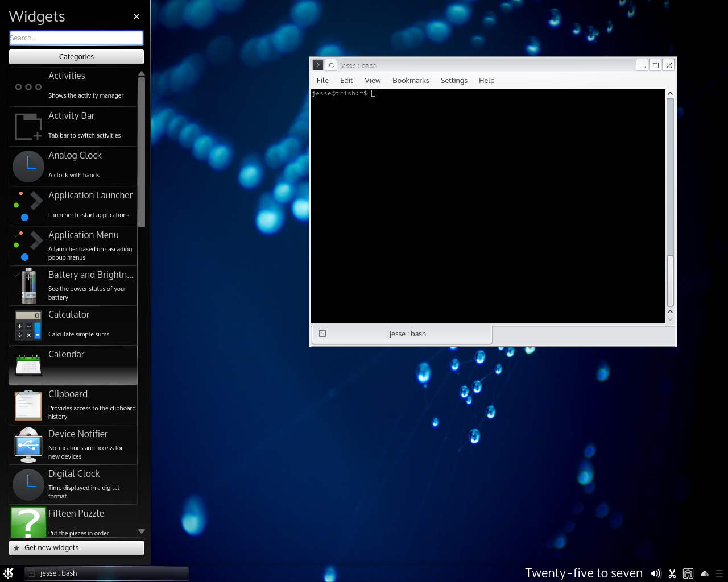Open the clipboard scissors tray icon
Image resolution: width=728 pixels, height=582 pixels.
pos(672,573)
